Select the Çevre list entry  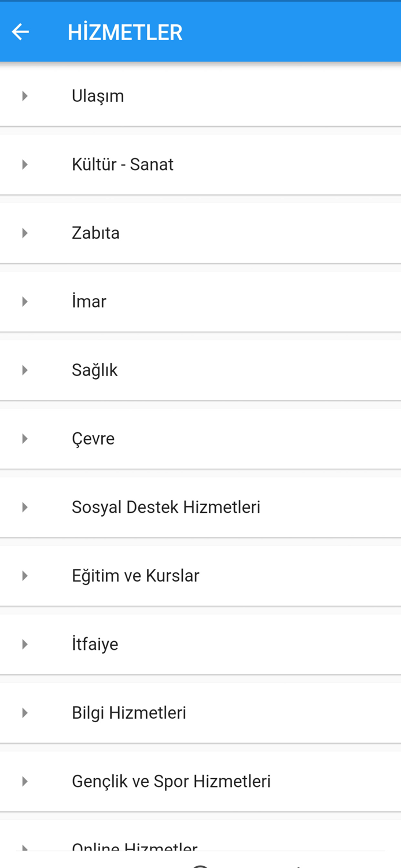pos(93,438)
